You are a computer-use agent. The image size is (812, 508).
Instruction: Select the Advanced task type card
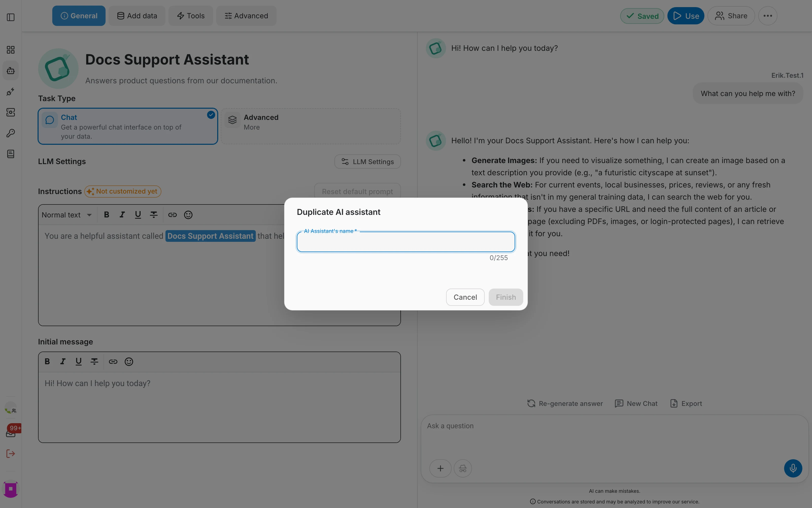(x=311, y=126)
